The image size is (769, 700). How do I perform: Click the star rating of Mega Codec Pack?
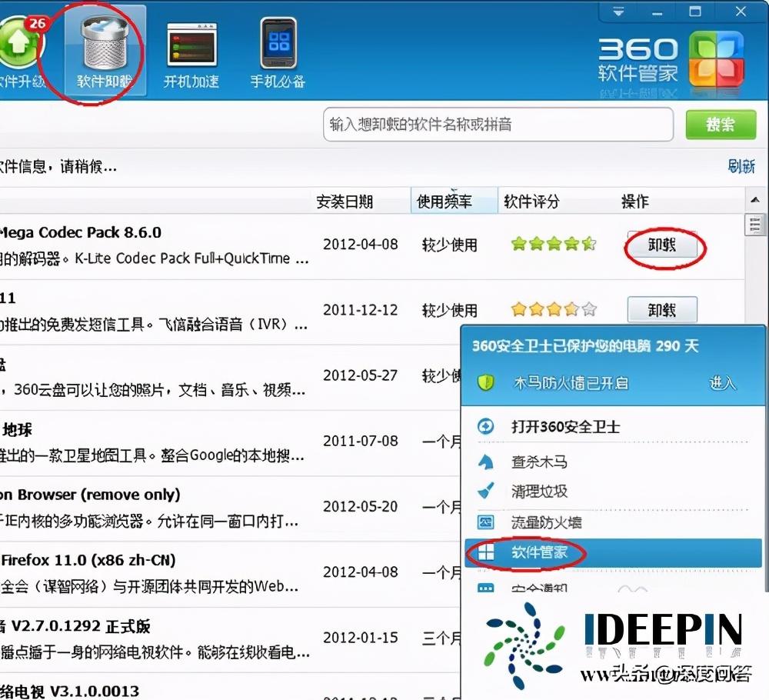pyautogui.click(x=554, y=243)
